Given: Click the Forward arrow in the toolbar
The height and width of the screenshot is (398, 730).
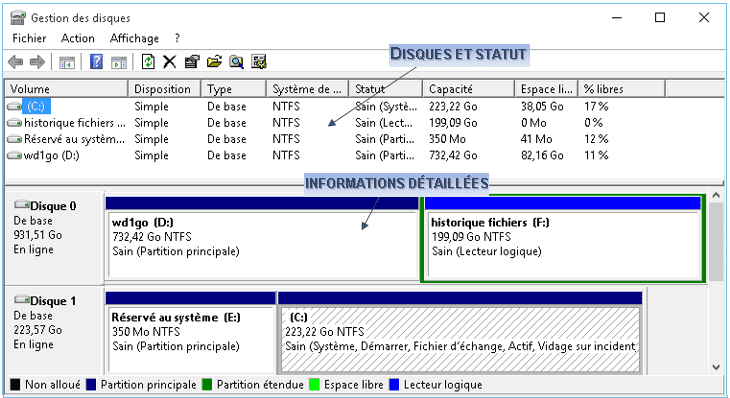Looking at the screenshot, I should (37, 61).
